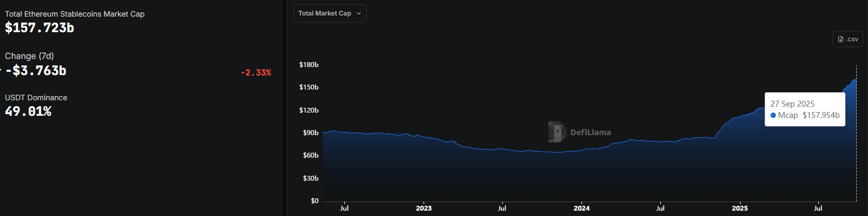This screenshot has height=216, width=868.
Task: Click the red -2.33% change percentage
Action: [256, 73]
